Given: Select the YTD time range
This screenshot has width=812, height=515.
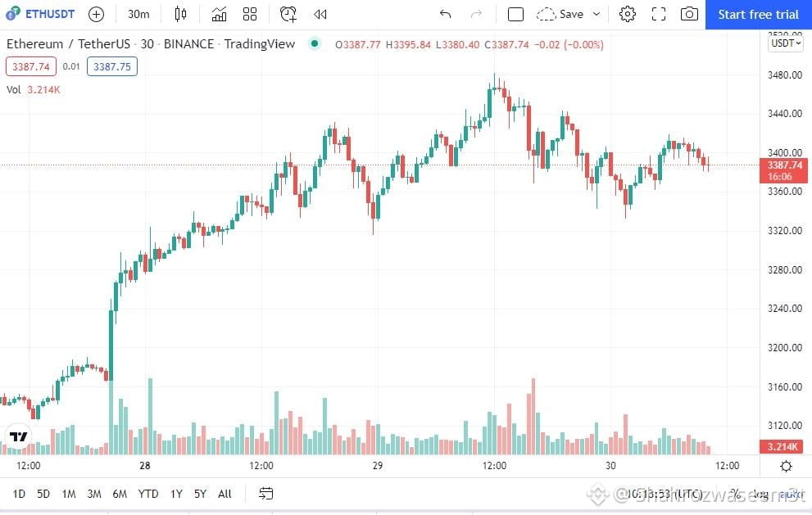Looking at the screenshot, I should coord(148,494).
